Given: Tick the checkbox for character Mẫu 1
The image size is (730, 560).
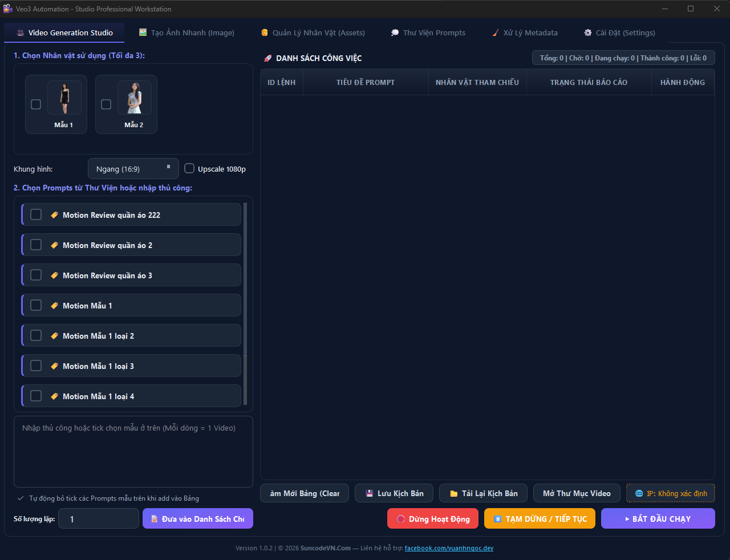Looking at the screenshot, I should tap(36, 104).
